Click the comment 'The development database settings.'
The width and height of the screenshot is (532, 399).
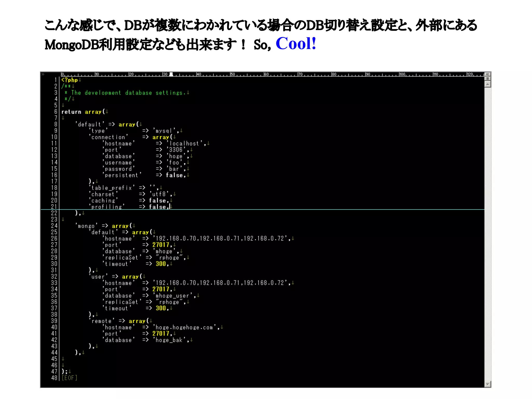[129, 93]
